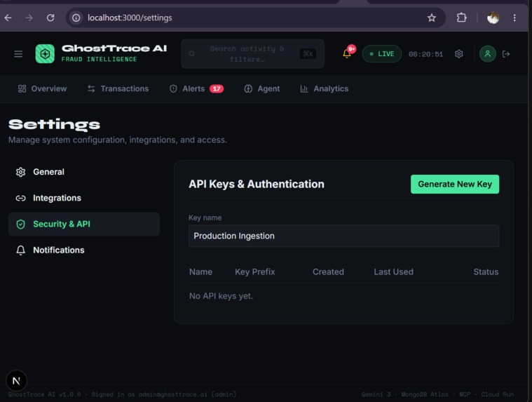
Task: Click the 06:20:51 clock readout
Action: pyautogui.click(x=425, y=54)
